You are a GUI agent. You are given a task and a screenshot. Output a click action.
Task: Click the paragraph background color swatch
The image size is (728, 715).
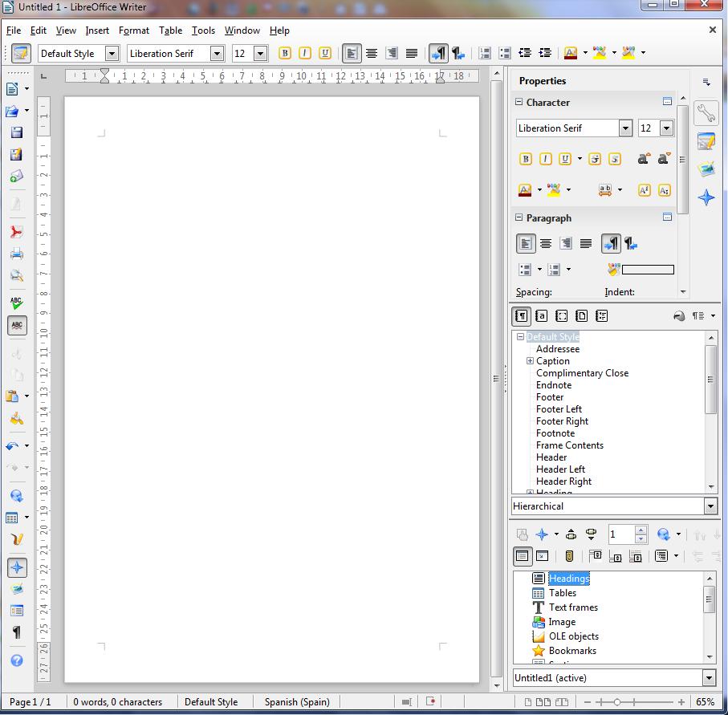click(648, 270)
